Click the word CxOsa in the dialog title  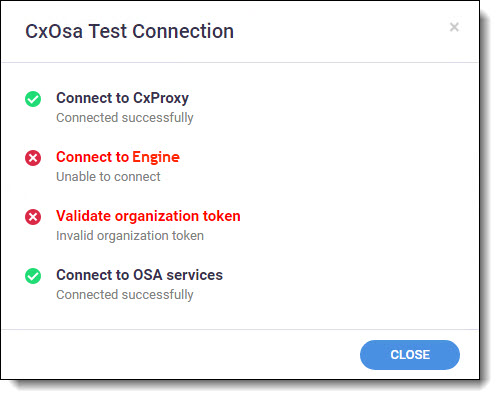pos(54,32)
